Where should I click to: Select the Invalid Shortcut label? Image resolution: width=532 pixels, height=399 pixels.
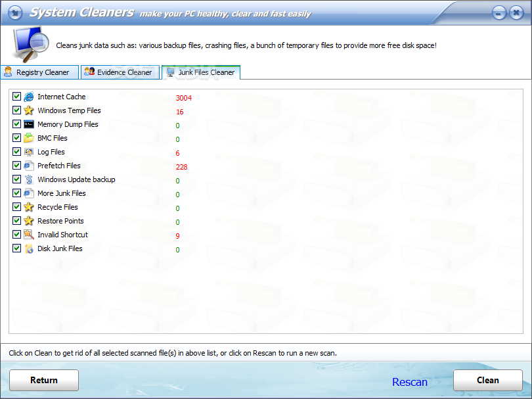tap(62, 235)
